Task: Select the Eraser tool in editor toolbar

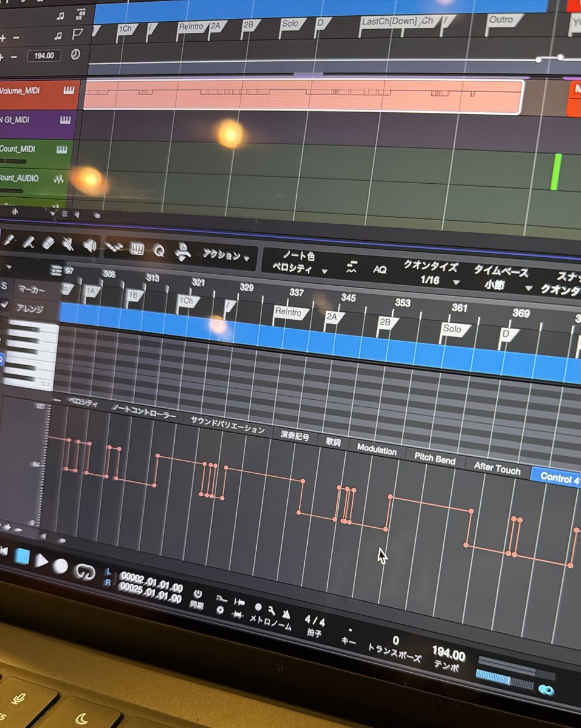Action: coord(47,243)
